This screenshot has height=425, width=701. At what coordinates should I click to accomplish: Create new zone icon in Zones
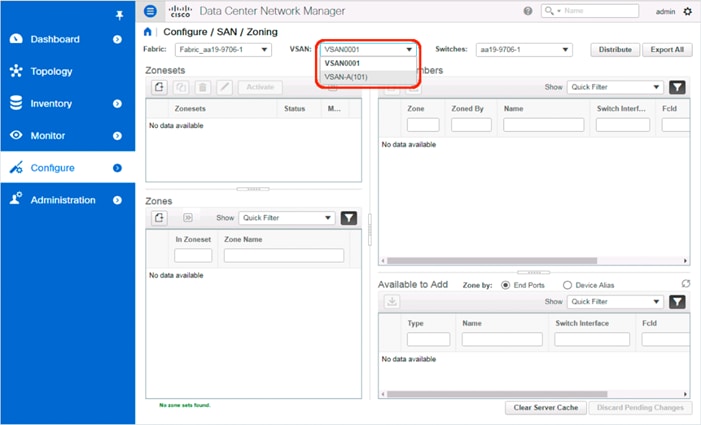coord(159,218)
